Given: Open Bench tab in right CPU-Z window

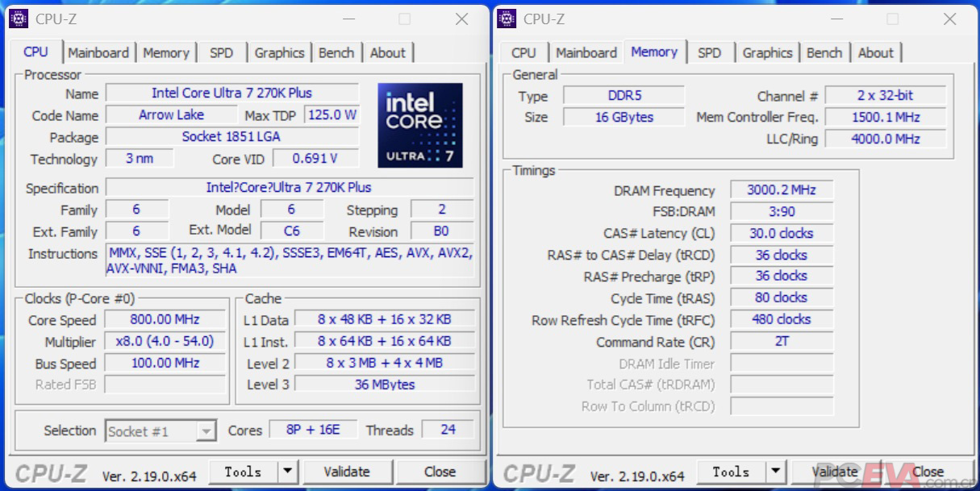Looking at the screenshot, I should 824,52.
